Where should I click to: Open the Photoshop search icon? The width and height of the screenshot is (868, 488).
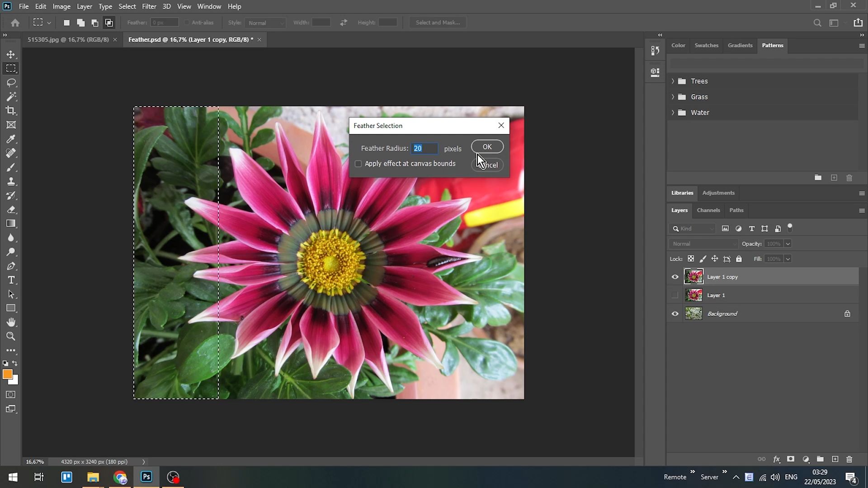(x=817, y=23)
